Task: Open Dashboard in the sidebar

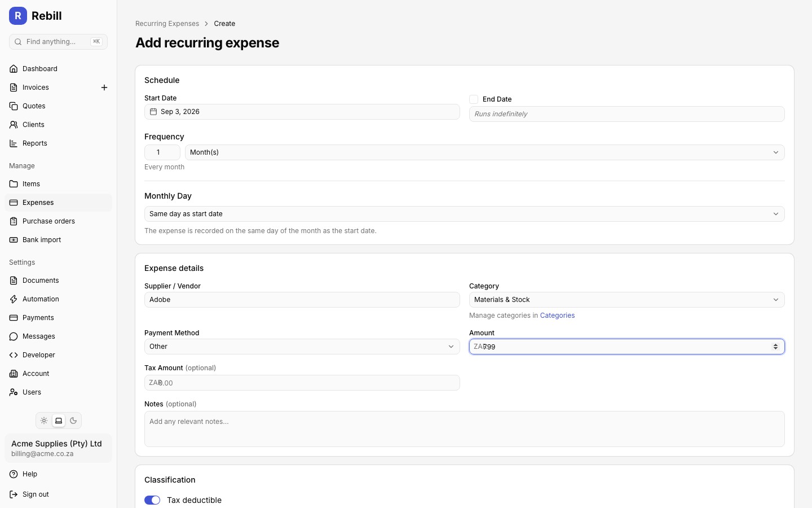Action: click(x=59, y=69)
